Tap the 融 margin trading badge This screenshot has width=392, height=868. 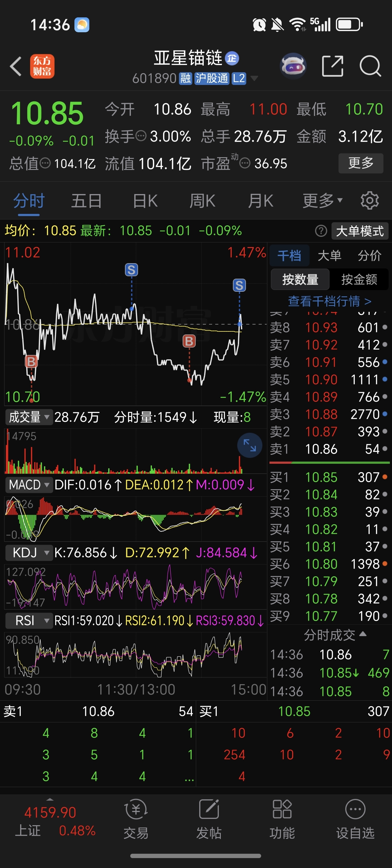[x=185, y=78]
